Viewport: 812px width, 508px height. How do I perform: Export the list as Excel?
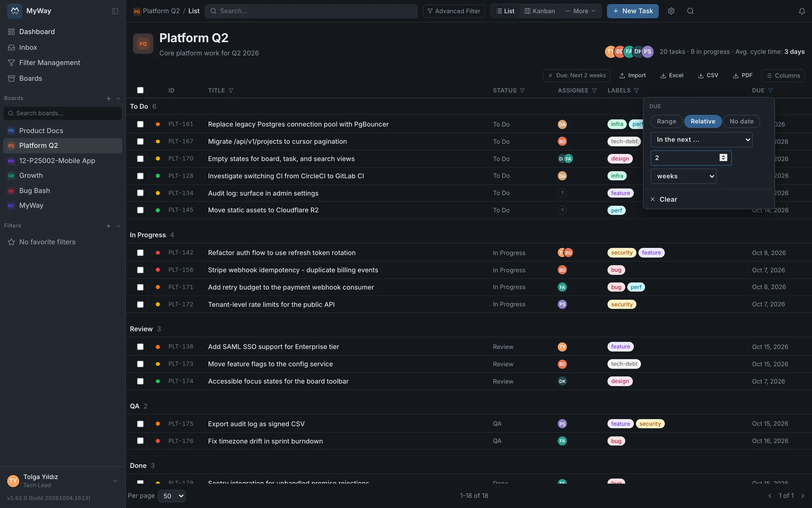(672, 76)
